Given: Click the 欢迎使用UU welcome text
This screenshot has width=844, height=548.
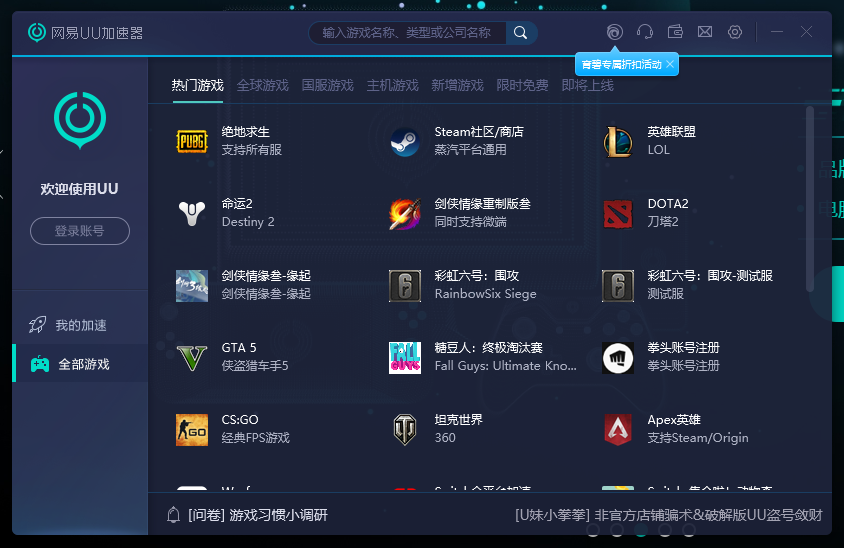Looking at the screenshot, I should point(79,189).
